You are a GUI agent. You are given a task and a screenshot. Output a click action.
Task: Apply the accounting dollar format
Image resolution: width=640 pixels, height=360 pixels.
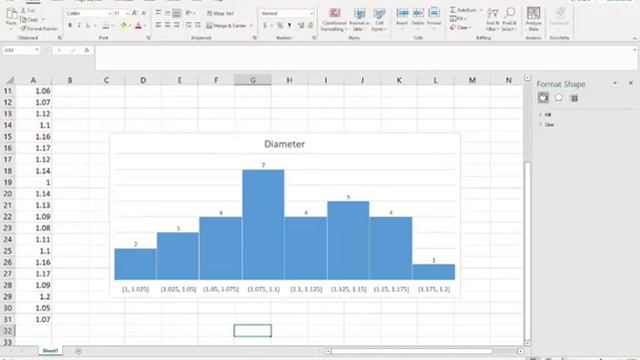click(265, 26)
